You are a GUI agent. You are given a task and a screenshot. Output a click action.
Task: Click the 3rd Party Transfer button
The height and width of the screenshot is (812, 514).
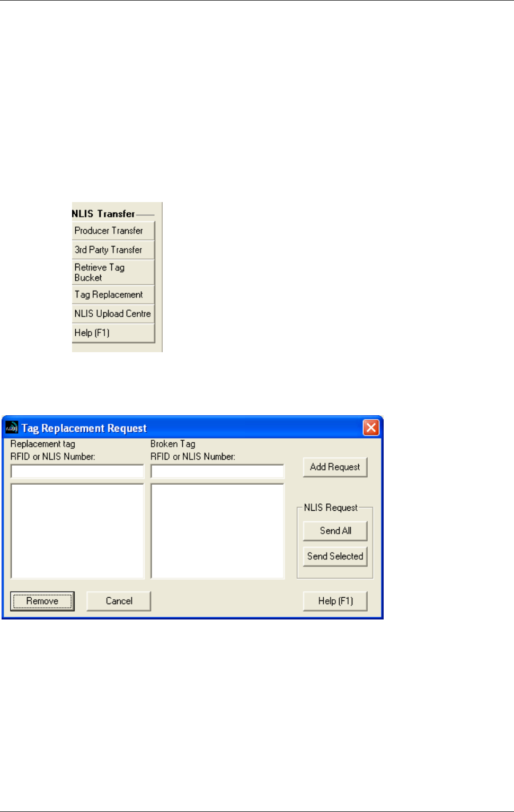pyautogui.click(x=113, y=250)
